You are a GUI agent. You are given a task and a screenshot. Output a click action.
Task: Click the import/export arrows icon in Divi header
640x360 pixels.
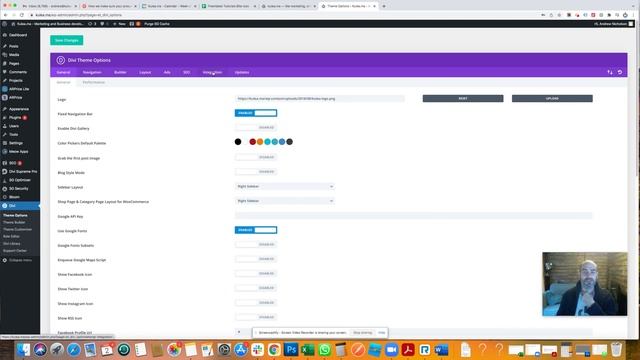click(610, 72)
